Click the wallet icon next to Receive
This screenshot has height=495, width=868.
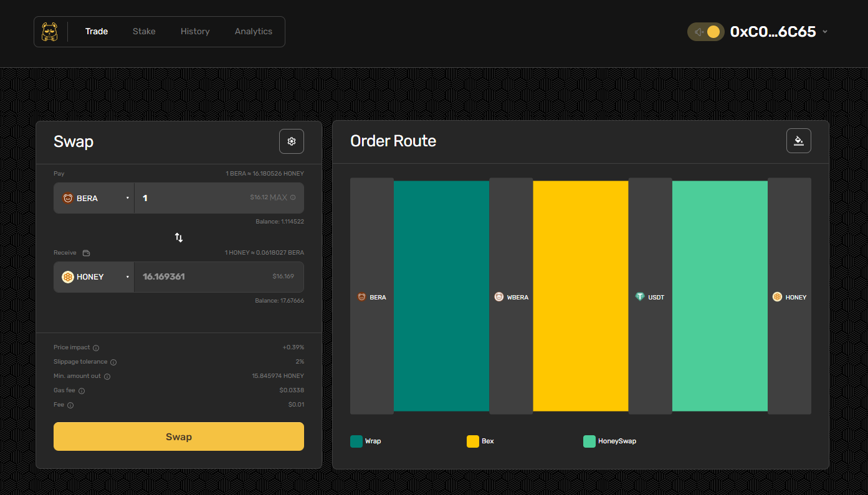[86, 253]
